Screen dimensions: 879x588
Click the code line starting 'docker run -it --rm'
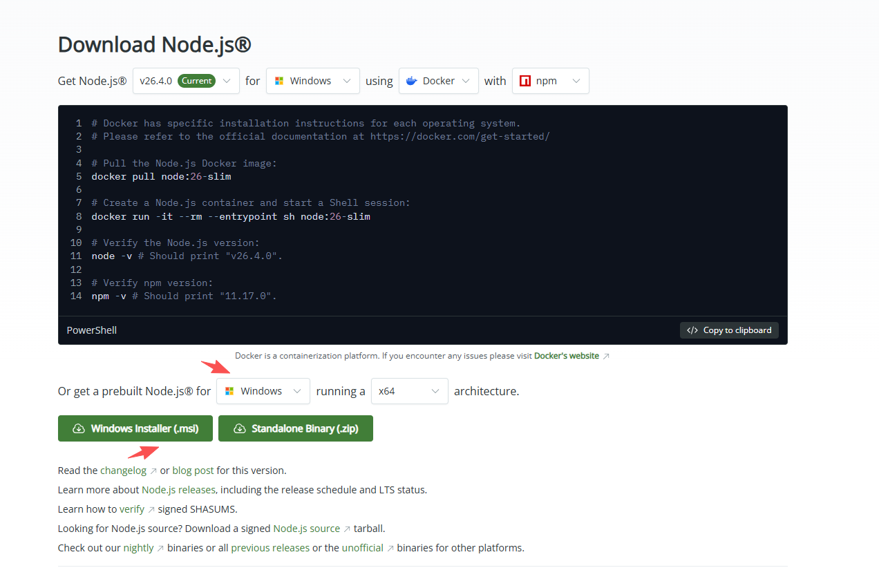point(231,216)
